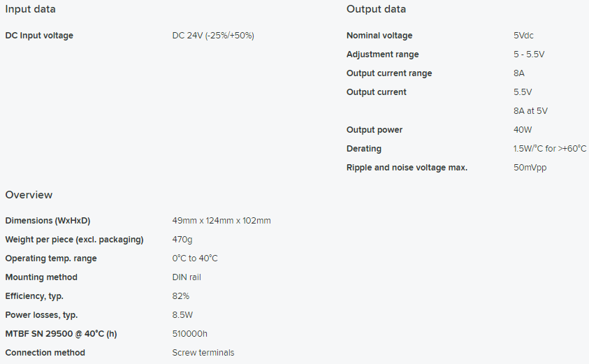
Task: Click the 0°C to 40°C operating range
Action: click(194, 258)
